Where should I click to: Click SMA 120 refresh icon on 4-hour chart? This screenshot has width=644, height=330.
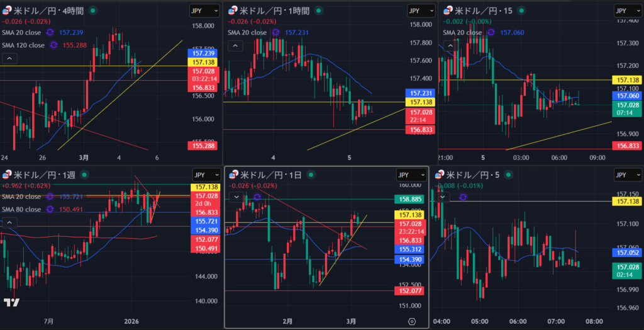tap(53, 45)
